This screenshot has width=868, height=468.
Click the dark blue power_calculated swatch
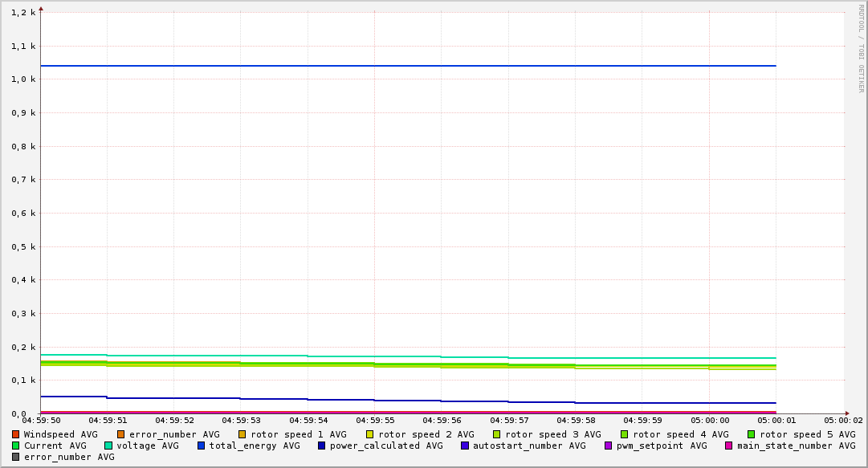[322, 446]
